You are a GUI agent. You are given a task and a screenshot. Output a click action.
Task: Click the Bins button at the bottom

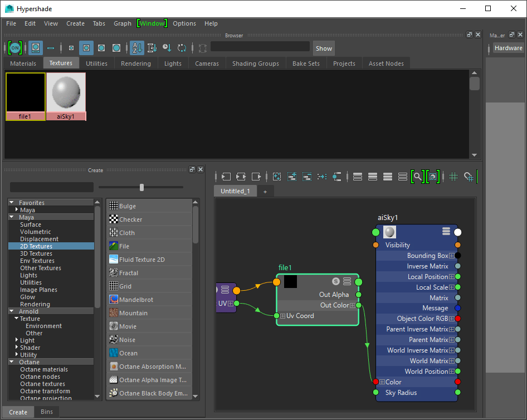click(47, 412)
